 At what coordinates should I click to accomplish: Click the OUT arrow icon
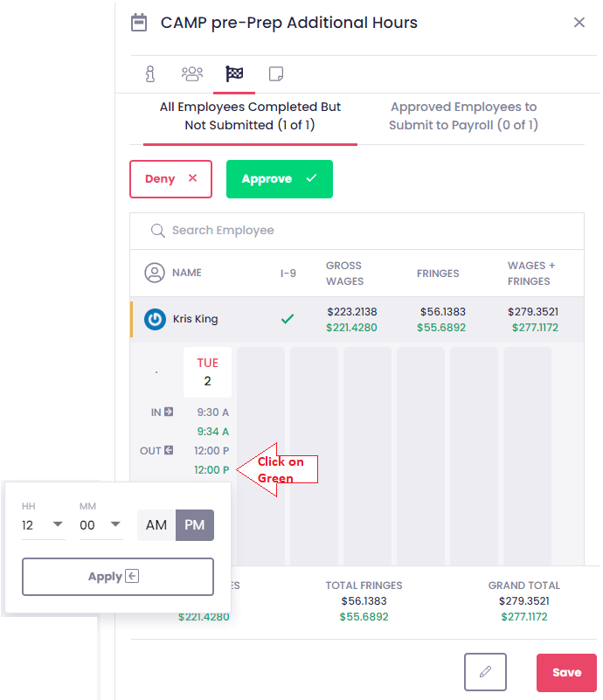(x=169, y=450)
